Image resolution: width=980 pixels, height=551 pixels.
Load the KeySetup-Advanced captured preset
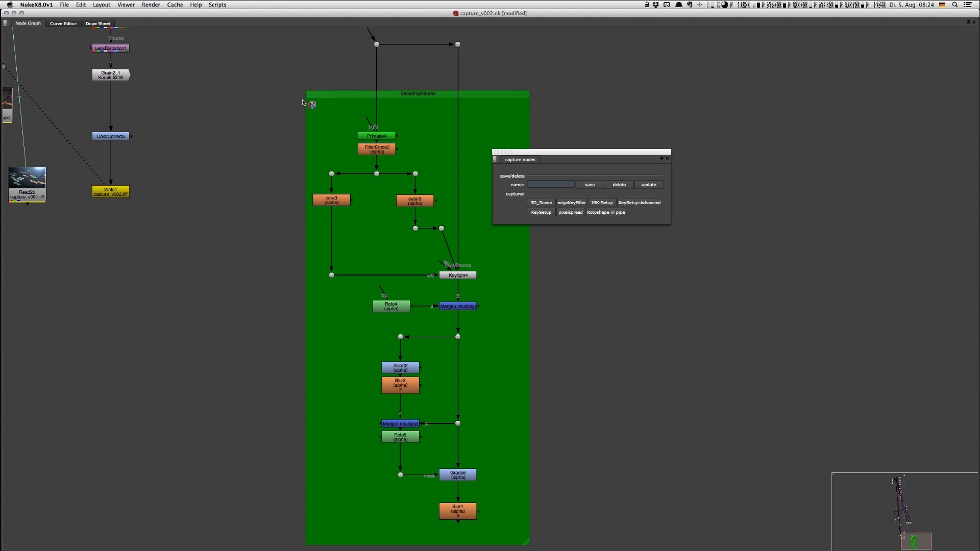tap(639, 203)
